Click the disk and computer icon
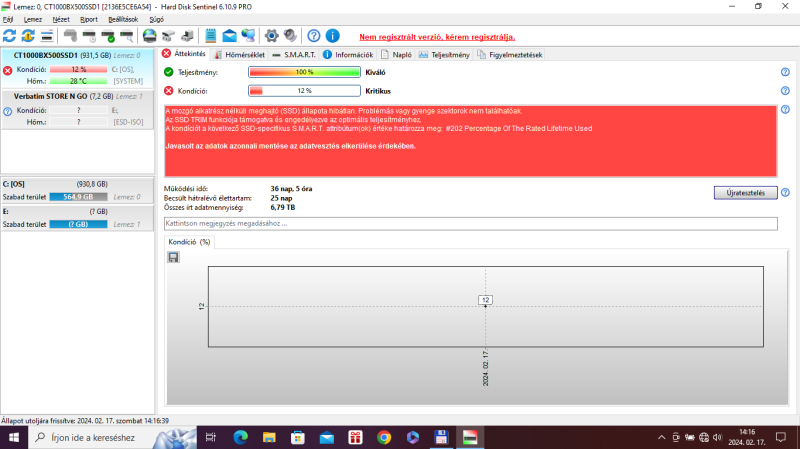 (187, 36)
